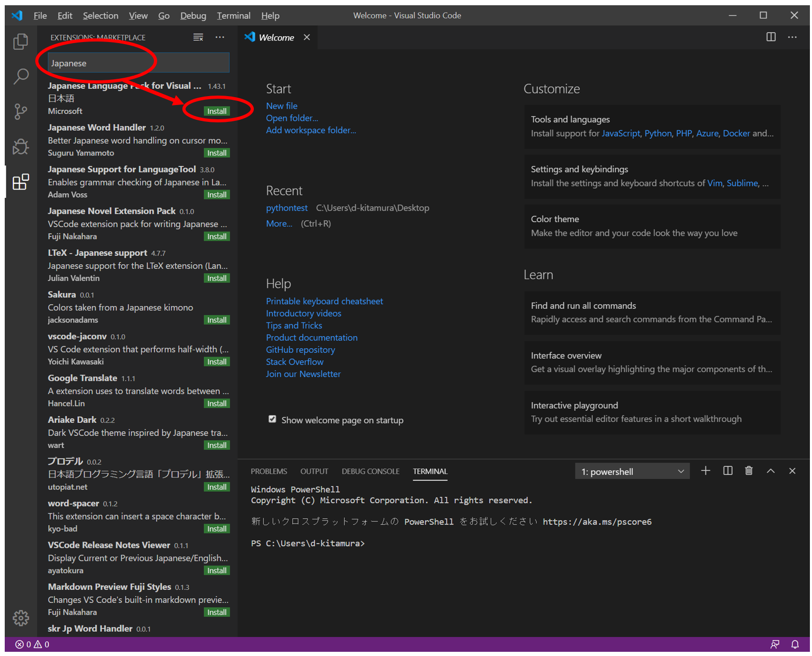The width and height of the screenshot is (812, 656).
Task: Click the extensions search box with Japanese
Action: coord(139,63)
